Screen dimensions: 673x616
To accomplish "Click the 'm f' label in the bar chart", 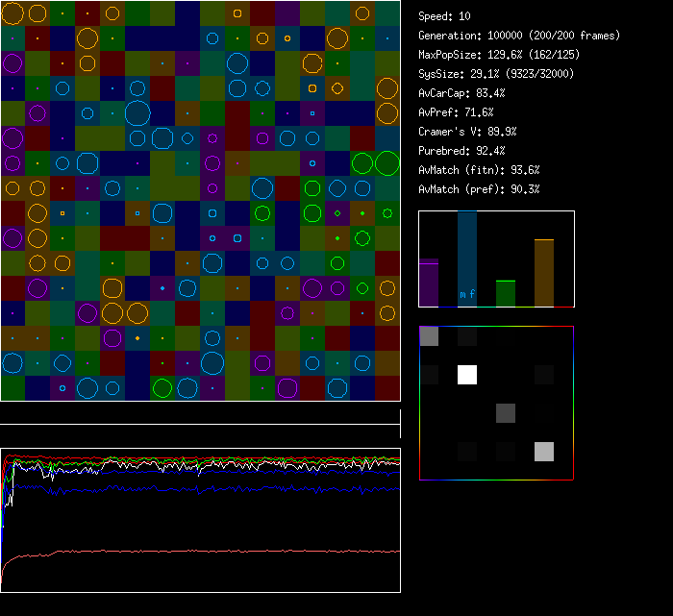I will click(x=467, y=294).
